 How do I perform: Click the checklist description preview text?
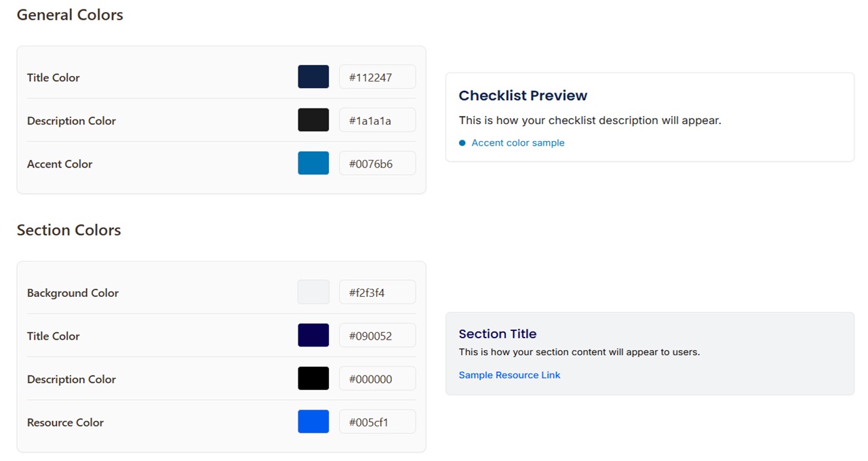pyautogui.click(x=589, y=120)
